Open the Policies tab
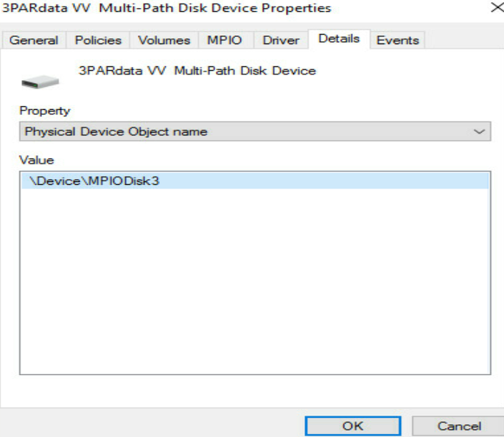 coord(98,41)
